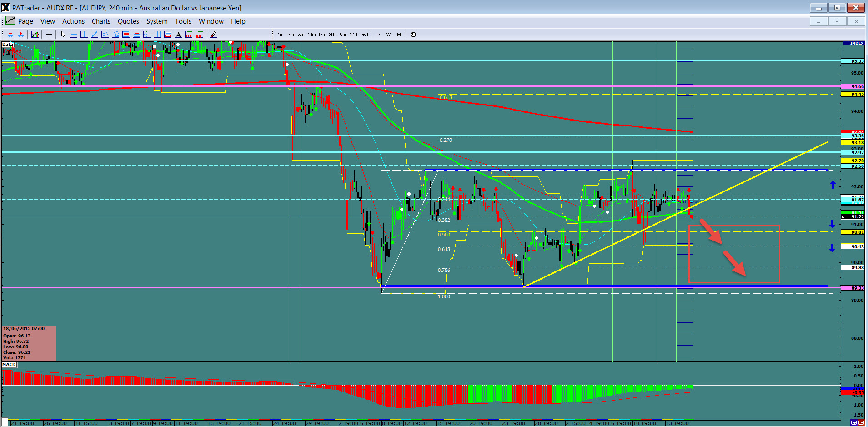Select the parallel channel tool
Image resolution: width=868 pixels, height=427 pixels.
coord(105,35)
